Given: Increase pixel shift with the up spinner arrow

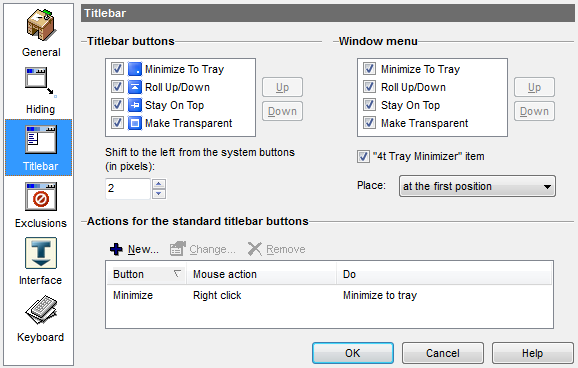Looking at the screenshot, I should [x=159, y=184].
